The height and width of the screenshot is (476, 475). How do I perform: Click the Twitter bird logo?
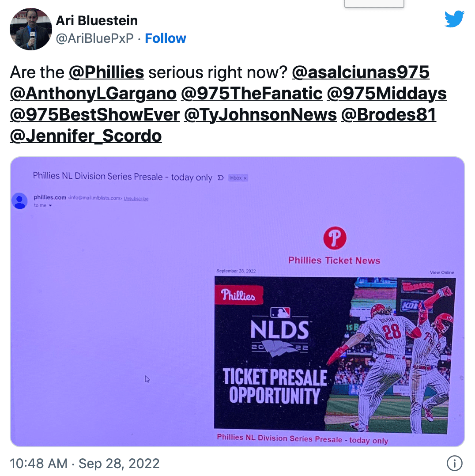pos(454,19)
